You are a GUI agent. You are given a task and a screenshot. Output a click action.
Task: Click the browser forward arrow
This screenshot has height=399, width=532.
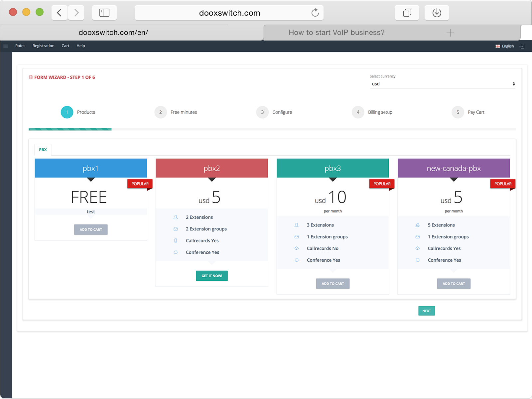(x=76, y=13)
